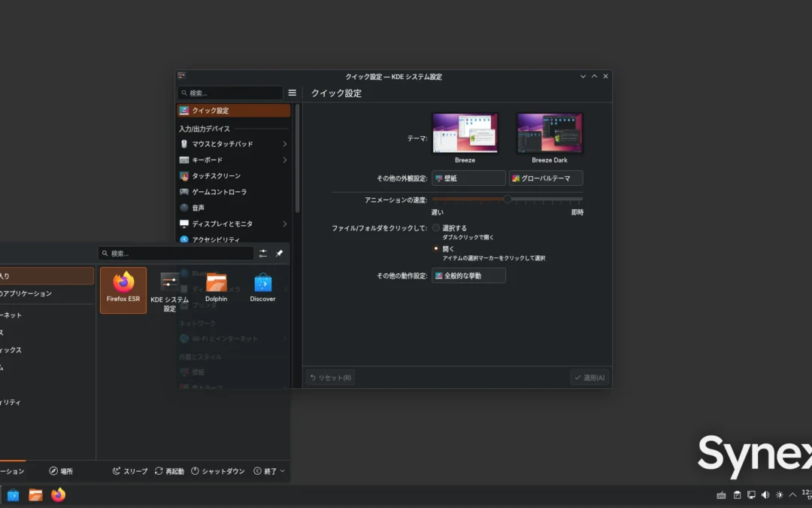
Task: Open the volume icon in the system tray
Action: tap(765, 494)
